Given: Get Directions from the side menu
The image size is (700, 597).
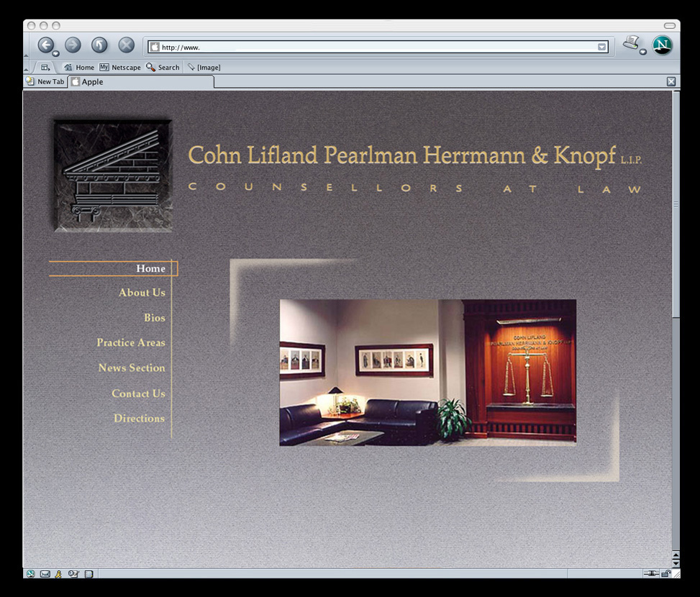Looking at the screenshot, I should pos(139,419).
